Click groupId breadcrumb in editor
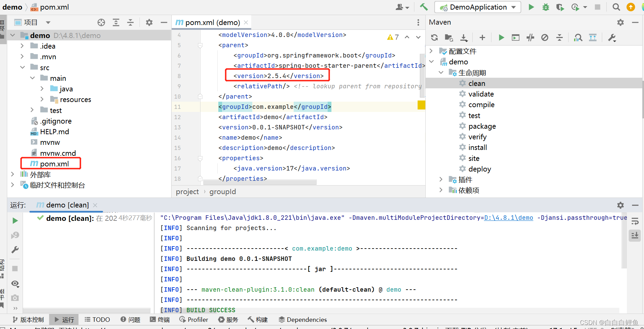This screenshot has height=329, width=644. [x=222, y=192]
